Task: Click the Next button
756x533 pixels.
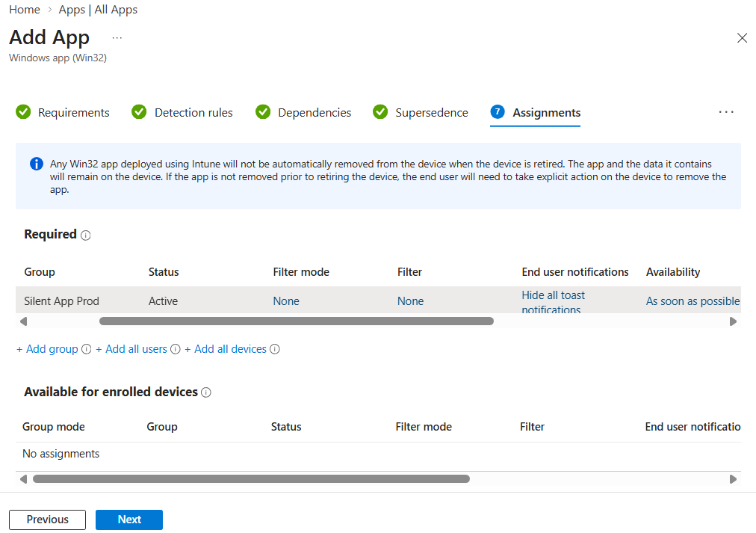Action: (x=129, y=520)
